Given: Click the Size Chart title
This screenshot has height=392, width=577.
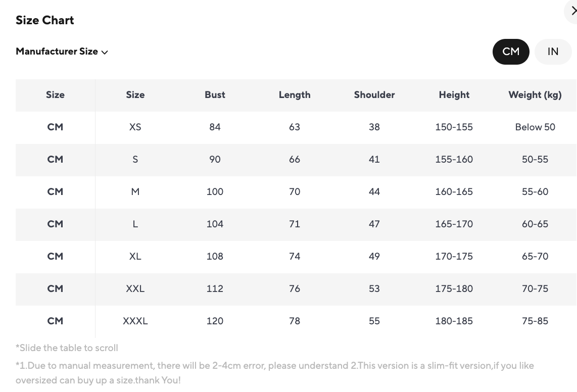Looking at the screenshot, I should coord(45,20).
